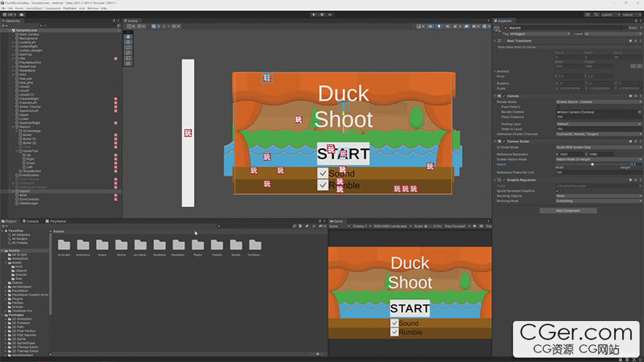Switch to the PlayMaker tab
This screenshot has height=362, width=644.
[x=56, y=221]
